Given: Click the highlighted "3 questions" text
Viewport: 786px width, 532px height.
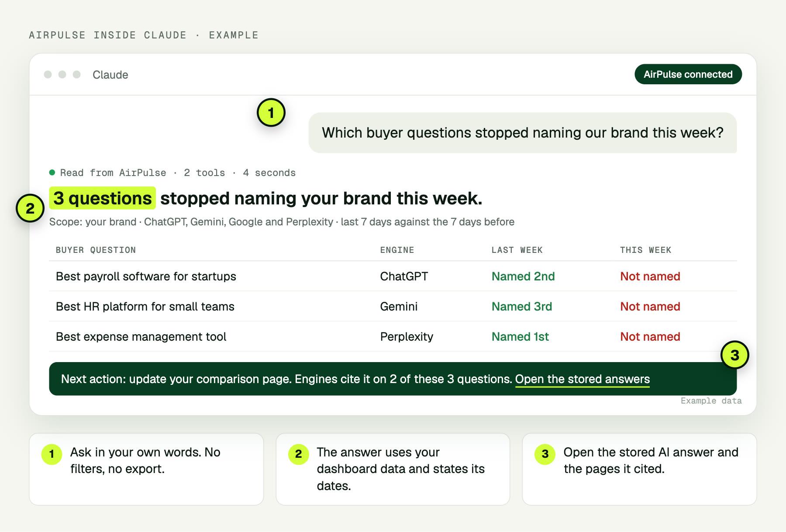Looking at the screenshot, I should point(102,198).
